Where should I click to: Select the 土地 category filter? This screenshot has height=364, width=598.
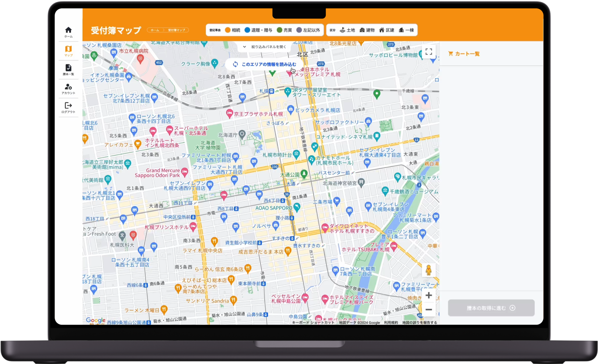(x=347, y=30)
